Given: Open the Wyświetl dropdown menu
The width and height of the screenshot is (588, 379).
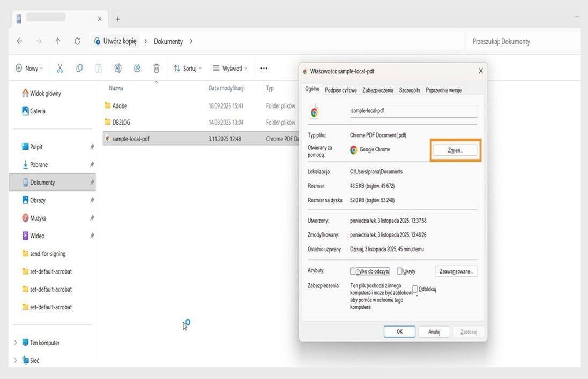Looking at the screenshot, I should pyautogui.click(x=230, y=68).
